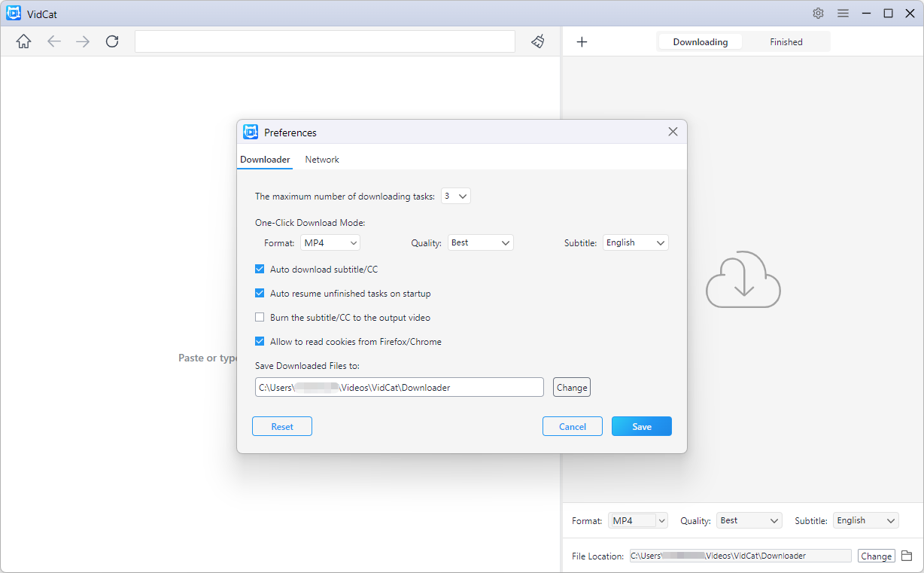Click the 'Save Downloaded Files to:' label
Screen dimensions: 924x573
[x=308, y=366]
